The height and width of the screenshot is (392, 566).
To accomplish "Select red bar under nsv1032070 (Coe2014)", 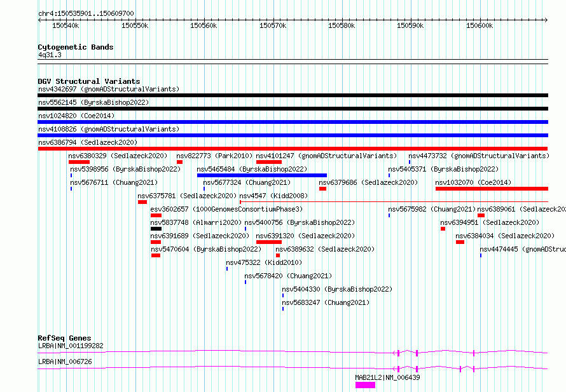I will (x=492, y=189).
